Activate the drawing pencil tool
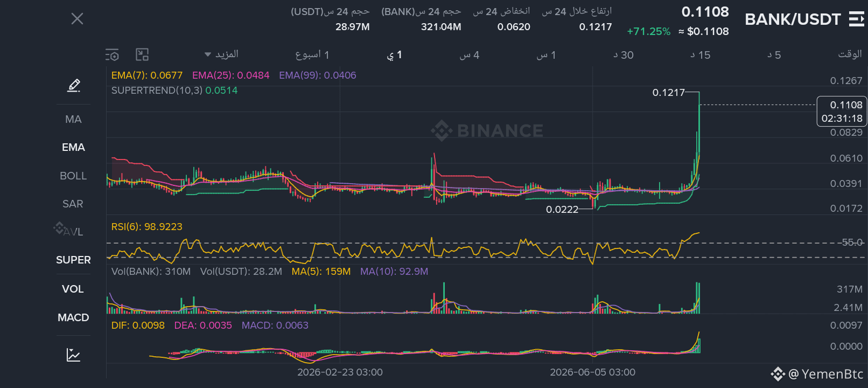 (74, 85)
